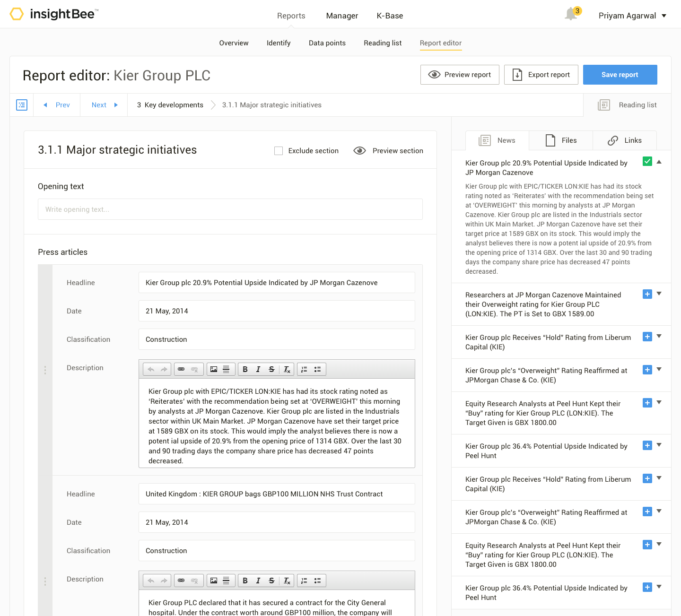Toggle the Reading list panel button
Viewport: 681px width, 616px height.
pyautogui.click(x=627, y=105)
